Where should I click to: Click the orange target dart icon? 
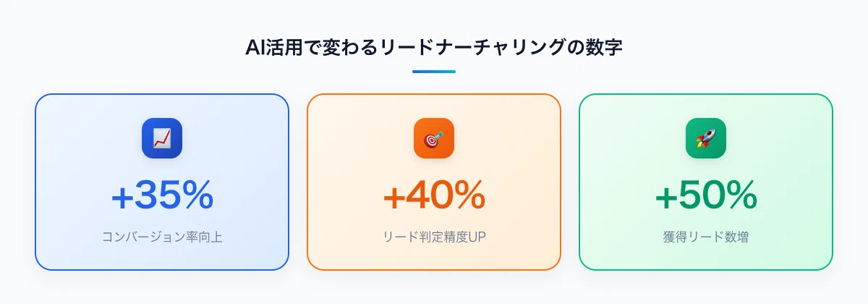coord(434,138)
